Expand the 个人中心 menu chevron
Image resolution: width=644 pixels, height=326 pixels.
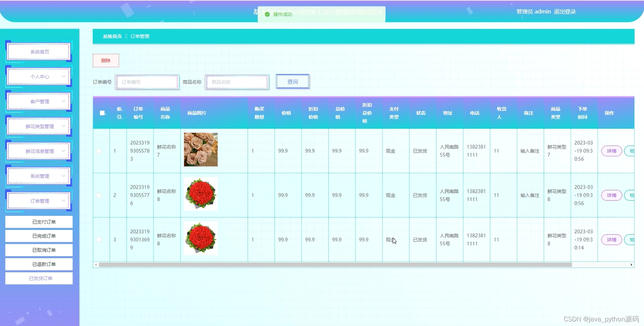click(x=64, y=76)
